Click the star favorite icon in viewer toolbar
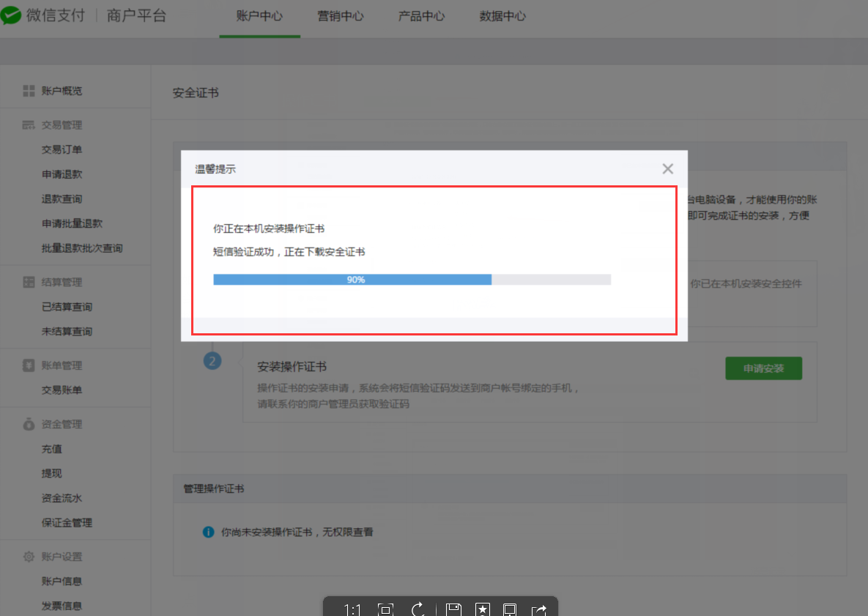This screenshot has width=868, height=616. click(482, 609)
